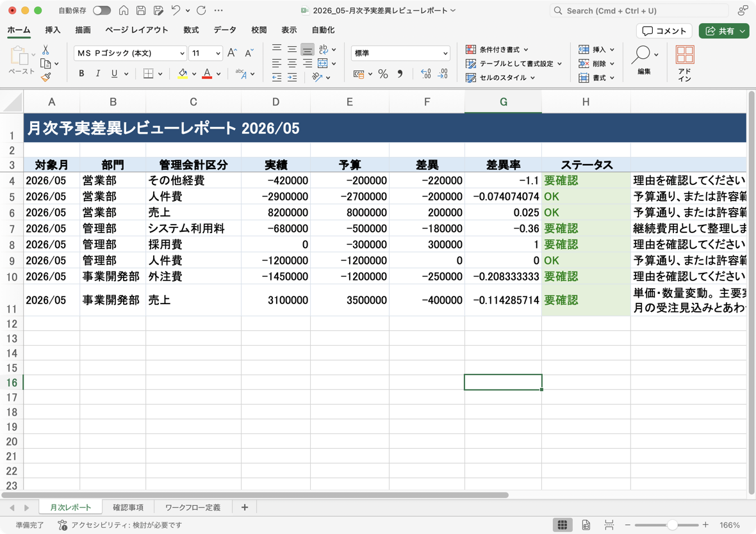
Task: Open the 表示 ribbon tab
Action: (290, 30)
